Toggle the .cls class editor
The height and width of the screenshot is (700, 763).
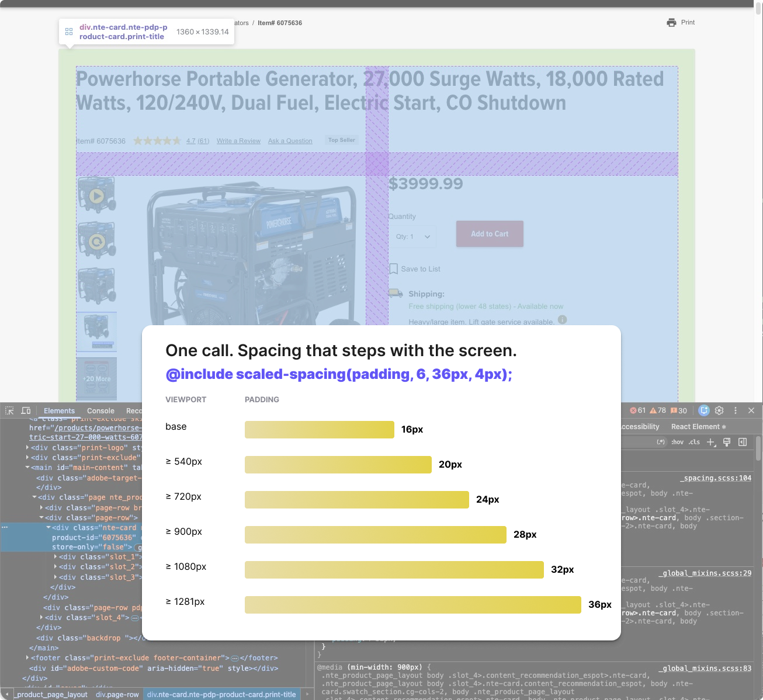(694, 442)
